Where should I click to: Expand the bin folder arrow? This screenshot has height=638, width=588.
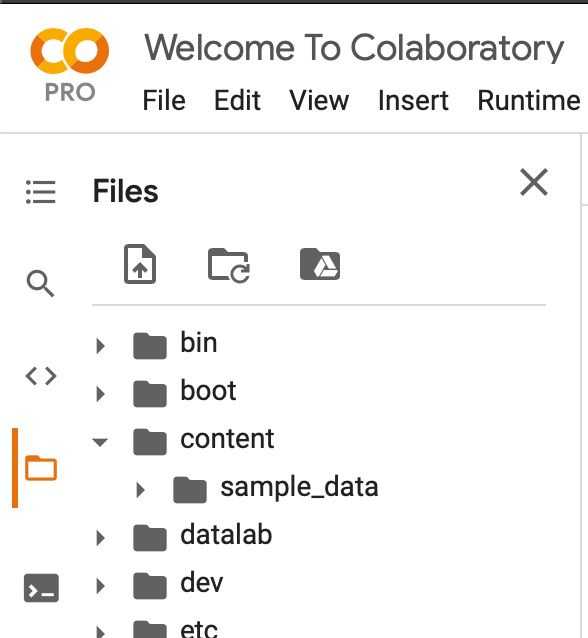tap(101, 346)
